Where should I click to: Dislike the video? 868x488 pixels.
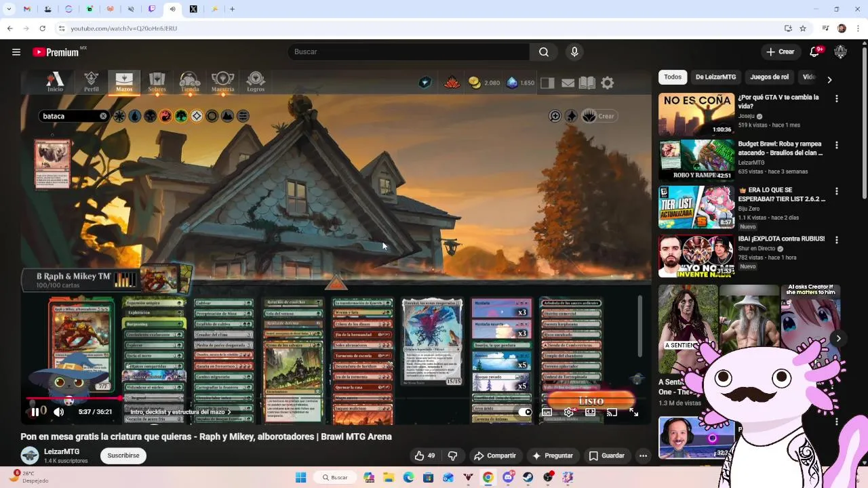453,455
